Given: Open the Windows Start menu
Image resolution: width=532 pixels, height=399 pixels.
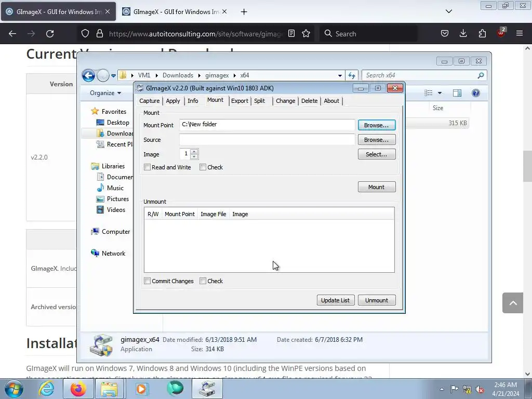Looking at the screenshot, I should tap(14, 389).
